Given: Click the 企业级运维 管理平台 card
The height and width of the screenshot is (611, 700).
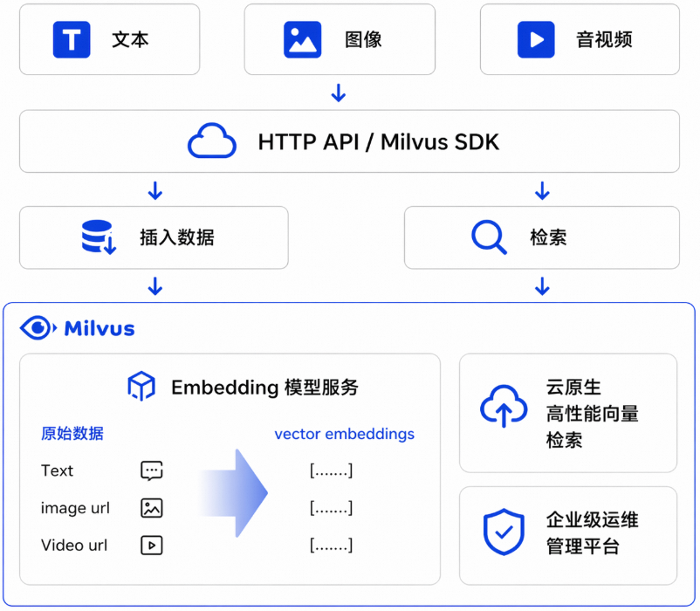Looking at the screenshot, I should pos(568,536).
